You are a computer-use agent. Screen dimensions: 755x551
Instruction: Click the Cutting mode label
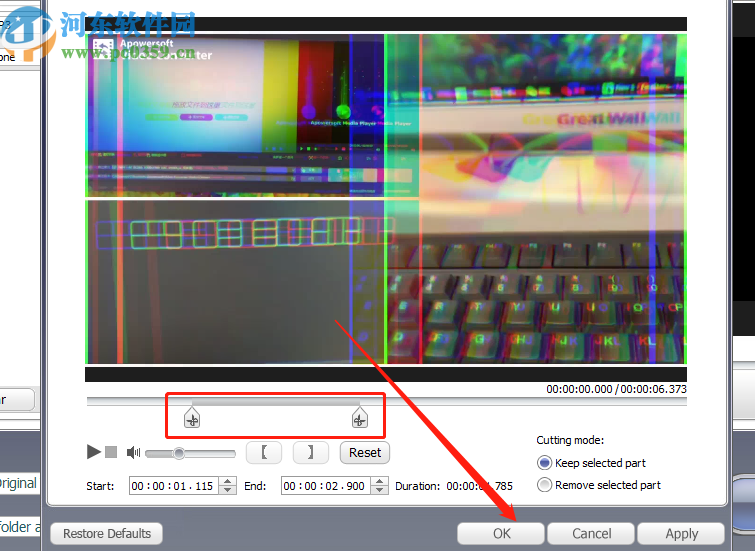tap(570, 440)
